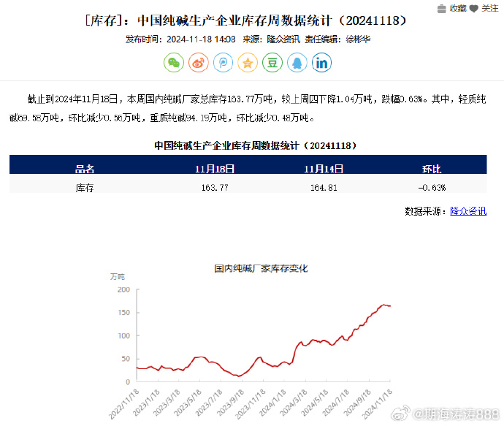504x426 pixels.
Task: Click the 2023/9/18 x-axis label
Action: coord(230,403)
